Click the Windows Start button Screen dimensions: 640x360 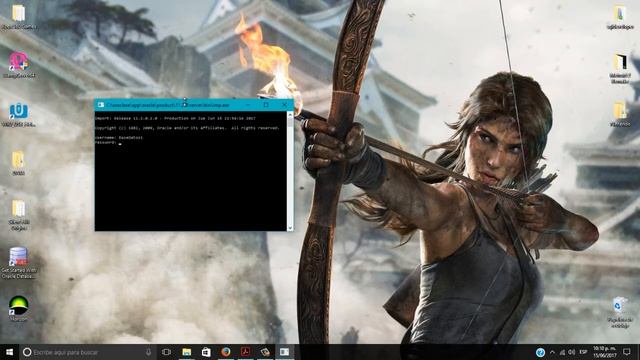(9, 352)
